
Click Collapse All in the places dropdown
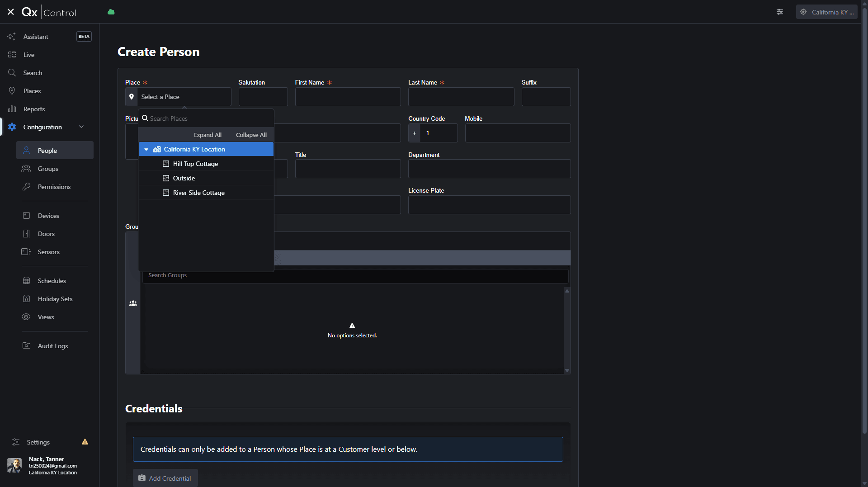[251, 135]
